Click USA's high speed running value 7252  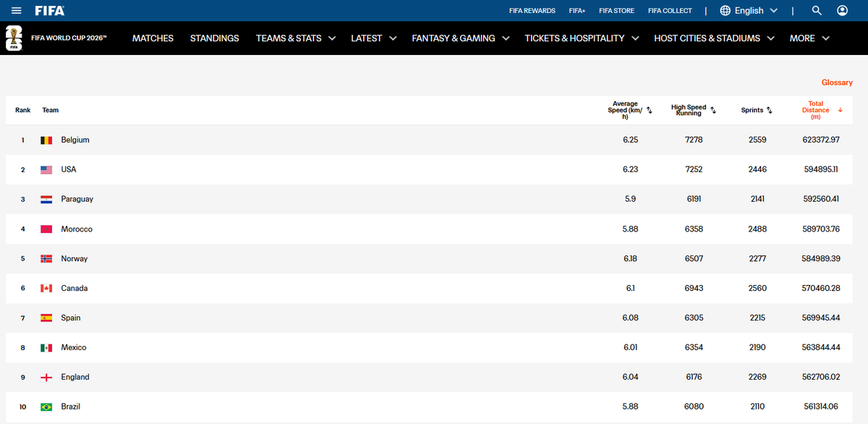click(x=694, y=169)
